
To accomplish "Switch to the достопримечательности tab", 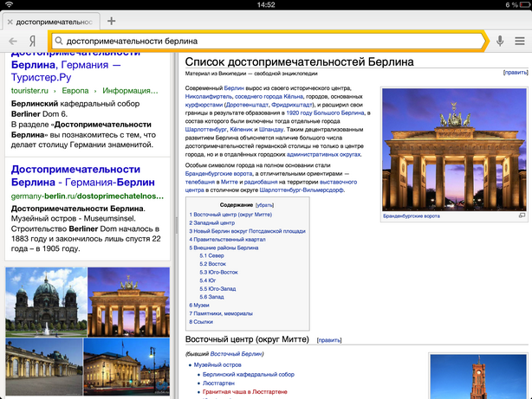I will 54,20.
